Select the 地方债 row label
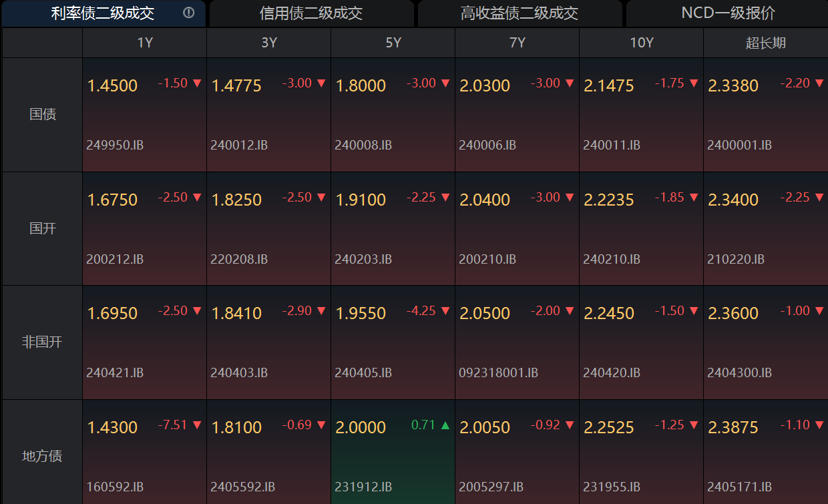The height and width of the screenshot is (504, 828). pos(42,456)
